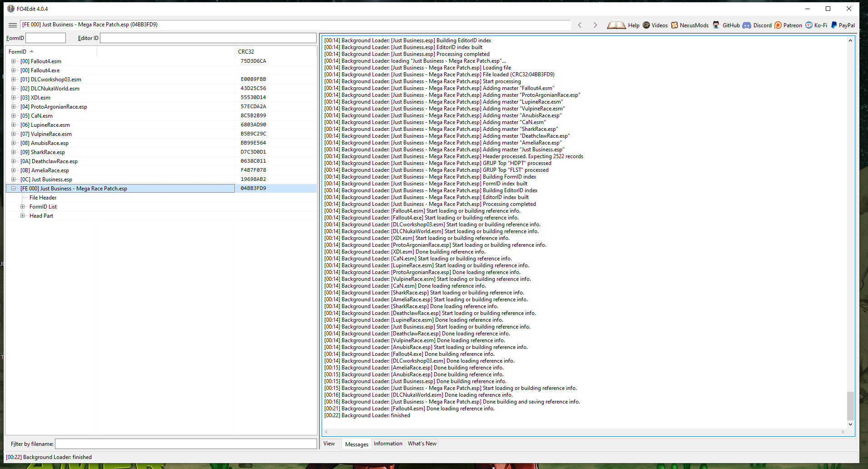Select the File Header tree item
Image resolution: width=868 pixels, height=469 pixels.
coord(43,198)
